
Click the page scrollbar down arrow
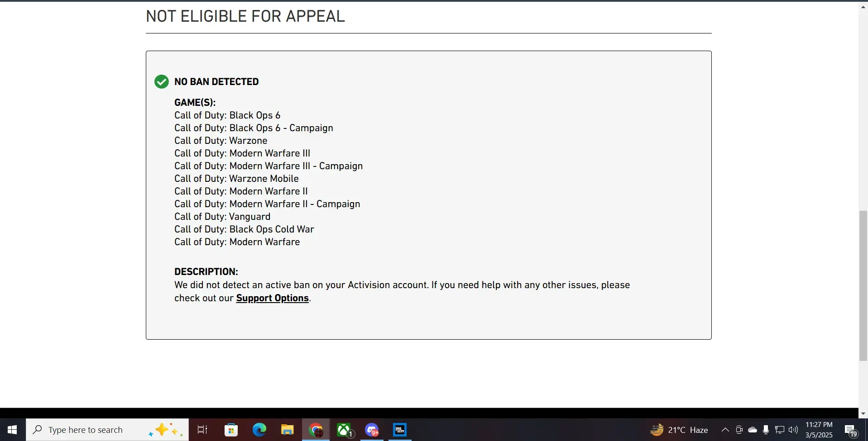tap(863, 413)
